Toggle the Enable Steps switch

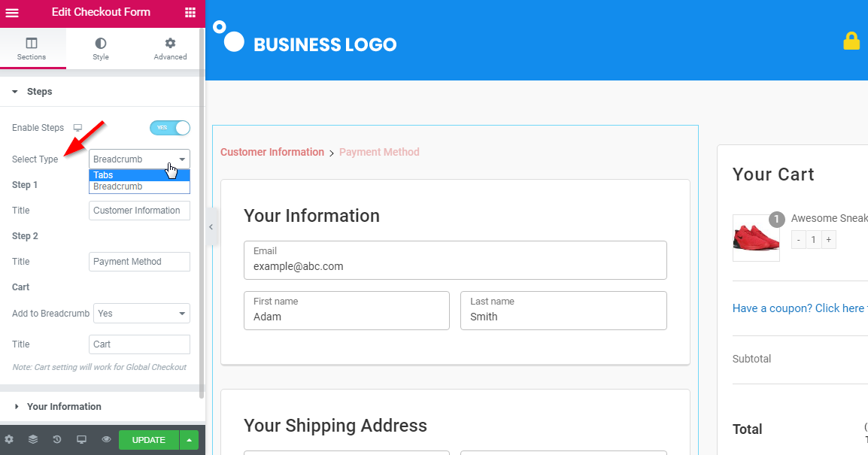170,128
